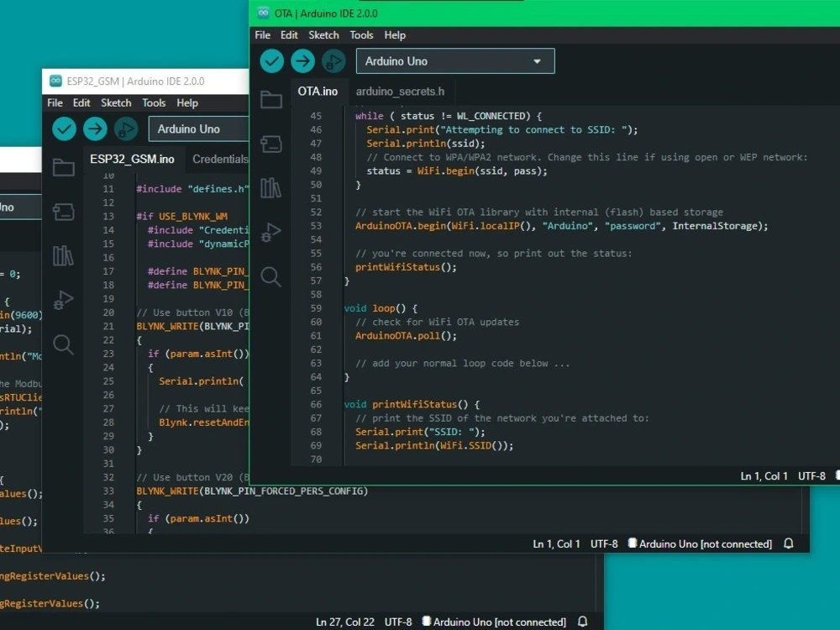
Task: Open Sketch menu in ESP32_GSM window
Action: (x=116, y=102)
